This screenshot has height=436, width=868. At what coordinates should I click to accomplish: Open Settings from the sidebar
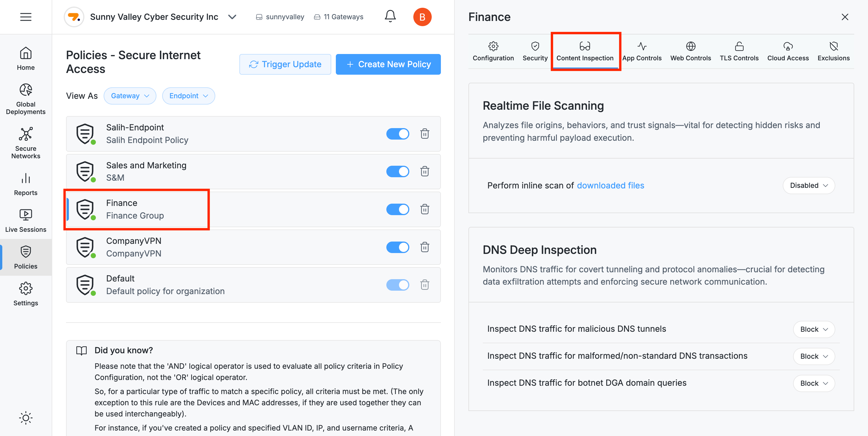(25, 294)
